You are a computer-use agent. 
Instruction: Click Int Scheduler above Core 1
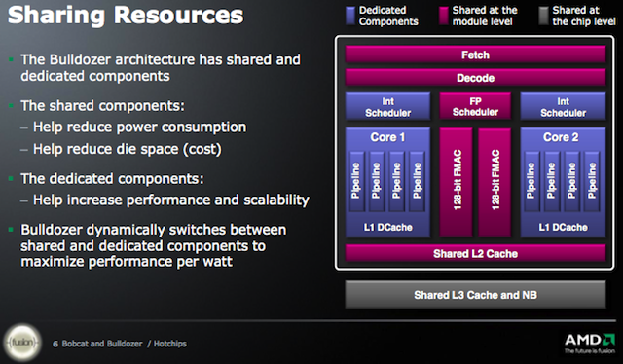[x=387, y=106]
